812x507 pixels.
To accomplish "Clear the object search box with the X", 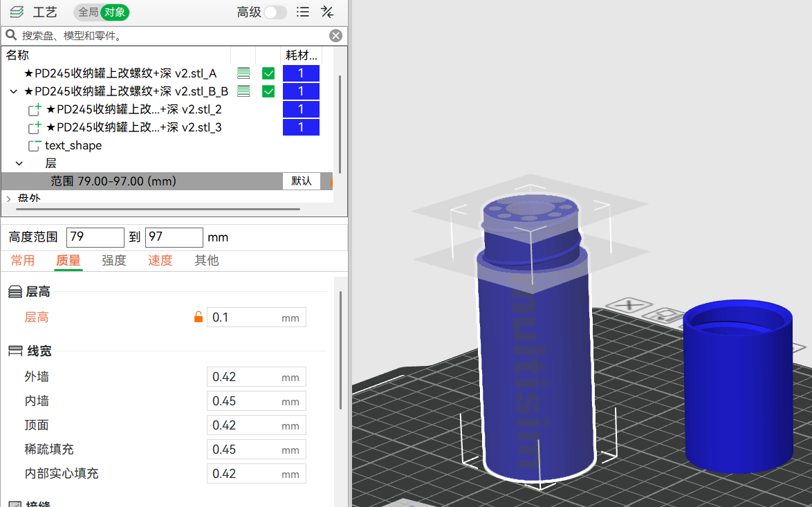I will [x=335, y=35].
